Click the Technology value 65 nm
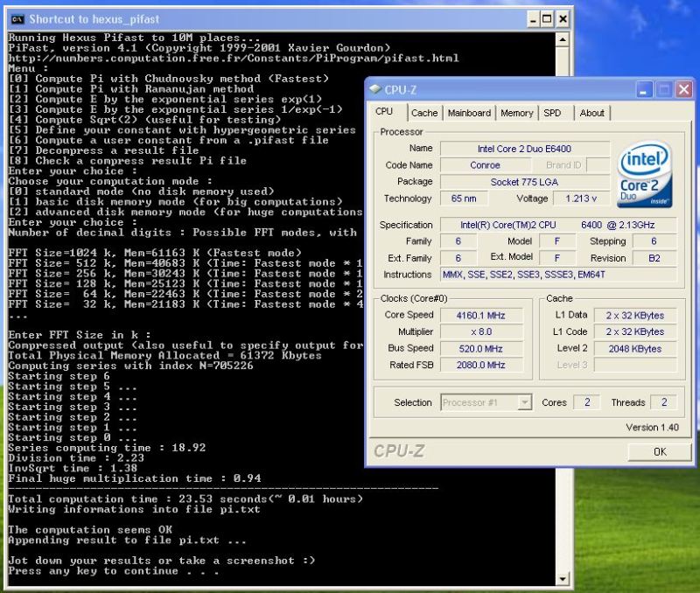Viewport: 700px width, 593px height. [464, 199]
